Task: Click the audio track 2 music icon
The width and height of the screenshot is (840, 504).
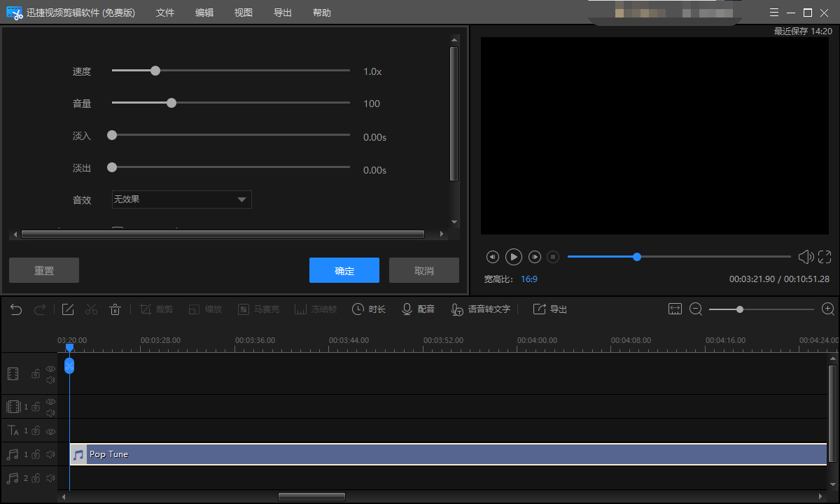Action: [x=13, y=478]
